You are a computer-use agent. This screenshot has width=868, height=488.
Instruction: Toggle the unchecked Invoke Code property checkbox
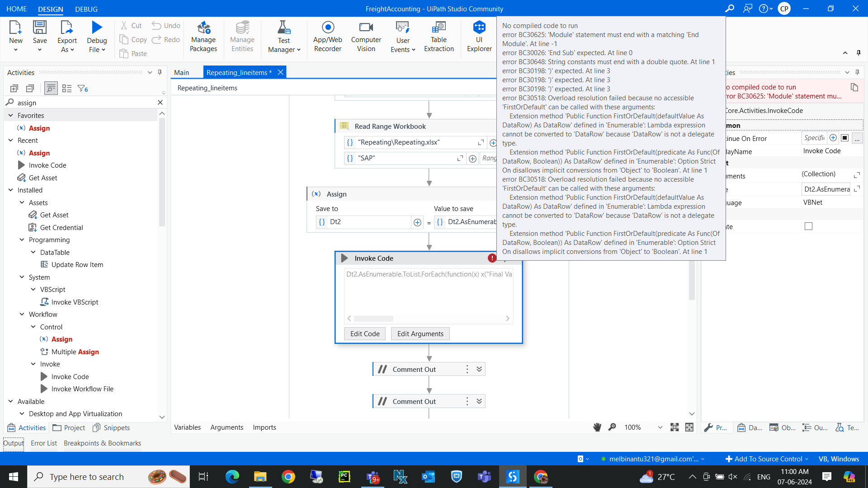pyautogui.click(x=808, y=226)
